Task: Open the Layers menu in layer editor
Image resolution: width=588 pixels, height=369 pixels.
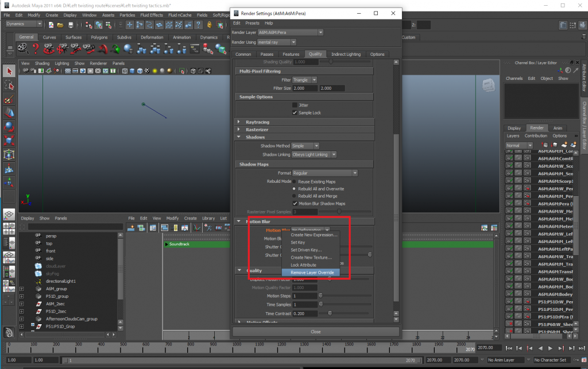Action: tap(513, 136)
